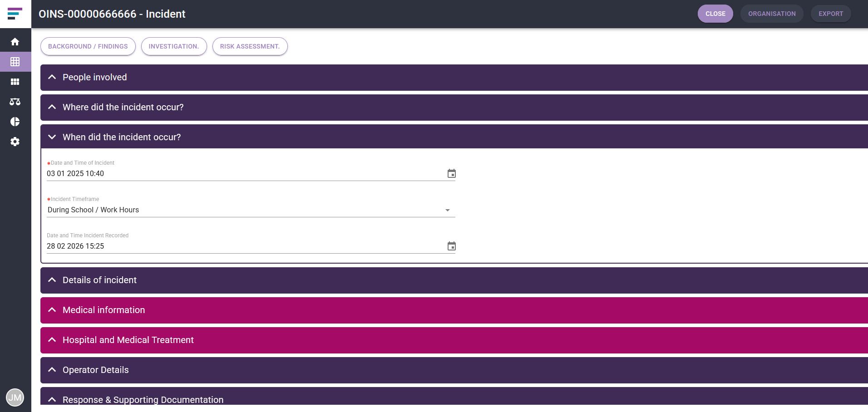Go to Home via sidebar house icon
The image size is (868, 412).
click(x=15, y=42)
